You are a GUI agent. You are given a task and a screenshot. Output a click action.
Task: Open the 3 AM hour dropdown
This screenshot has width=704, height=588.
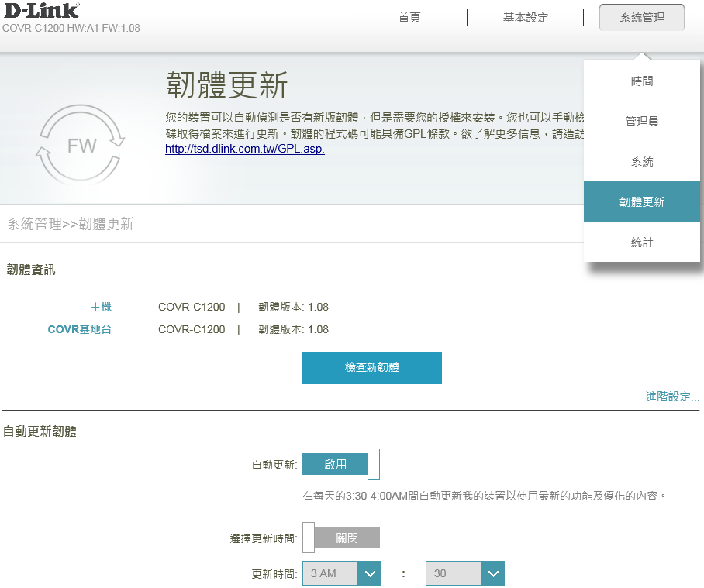[x=330, y=574]
